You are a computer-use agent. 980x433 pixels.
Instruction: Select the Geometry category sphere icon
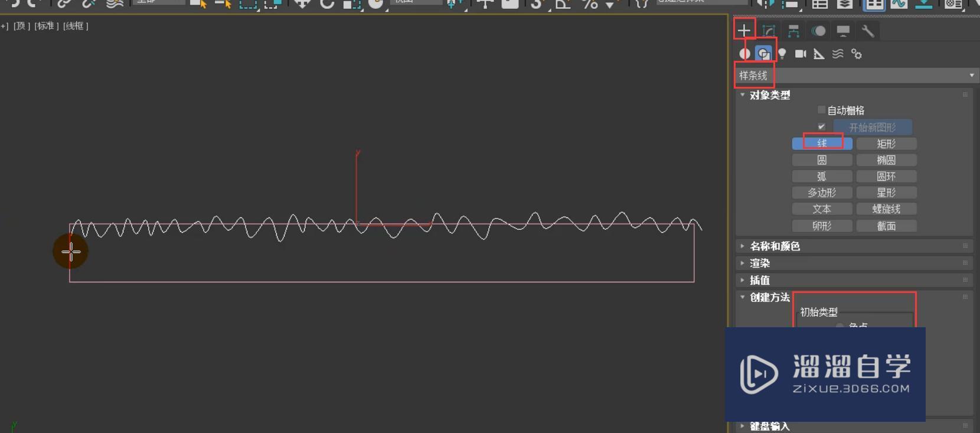pos(745,54)
